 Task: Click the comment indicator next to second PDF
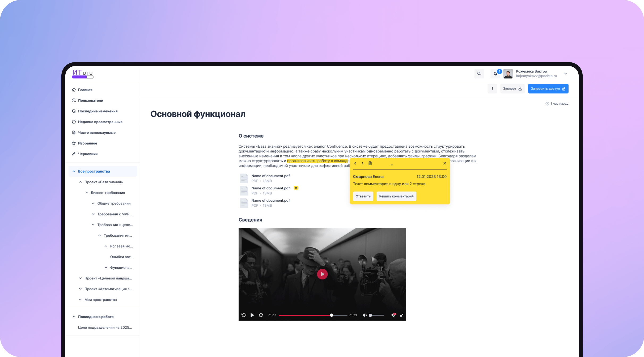[296, 188]
